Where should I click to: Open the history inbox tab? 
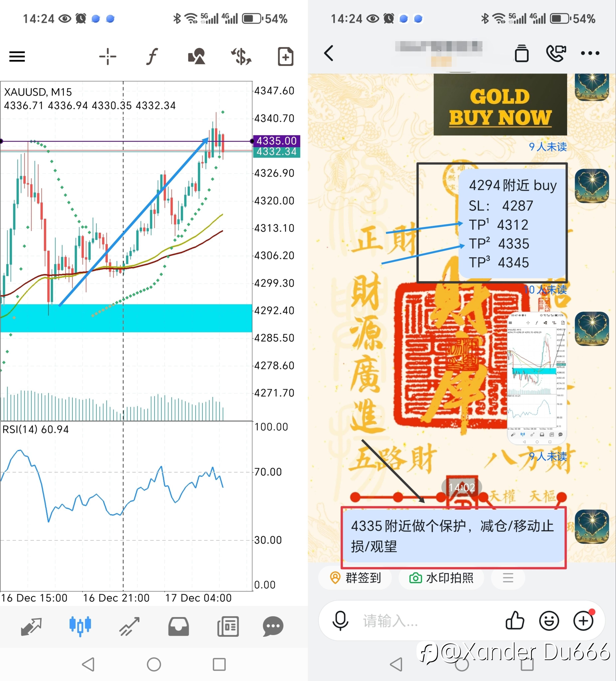(179, 627)
